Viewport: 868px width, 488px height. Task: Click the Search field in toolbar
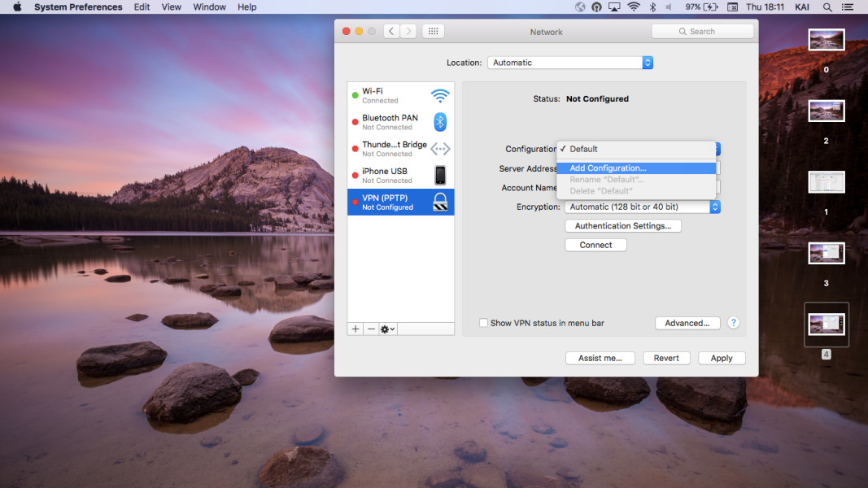click(702, 32)
